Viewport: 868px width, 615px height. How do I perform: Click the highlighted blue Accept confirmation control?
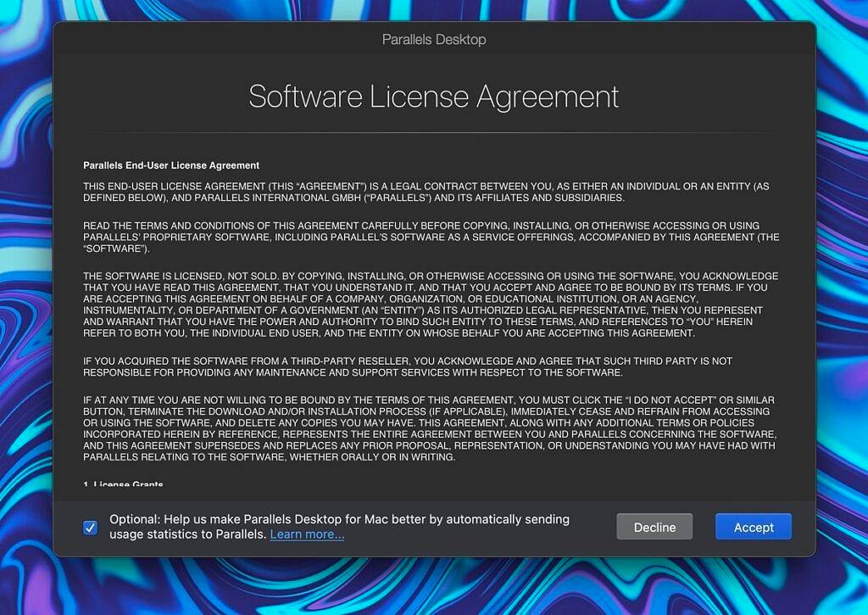(753, 526)
